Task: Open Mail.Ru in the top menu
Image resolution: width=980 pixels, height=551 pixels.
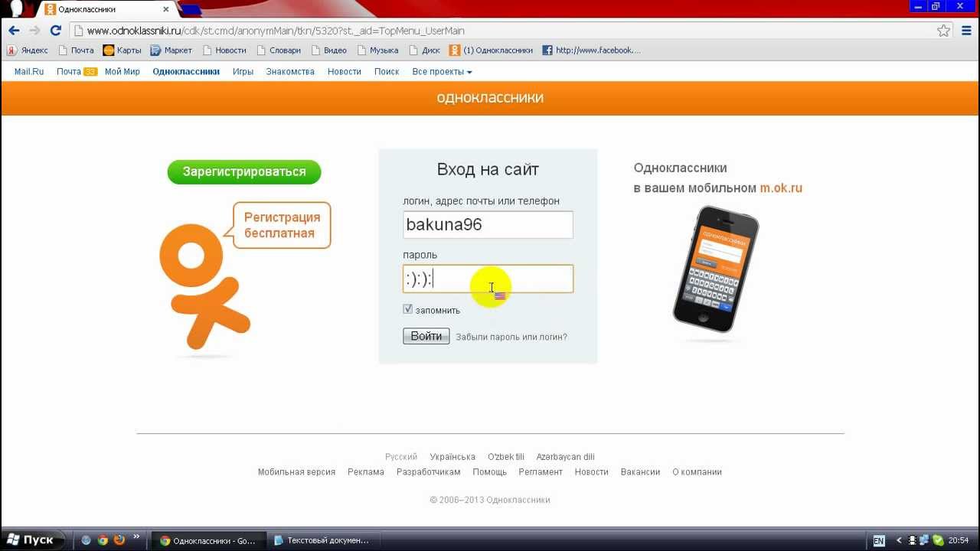Action: (x=29, y=72)
